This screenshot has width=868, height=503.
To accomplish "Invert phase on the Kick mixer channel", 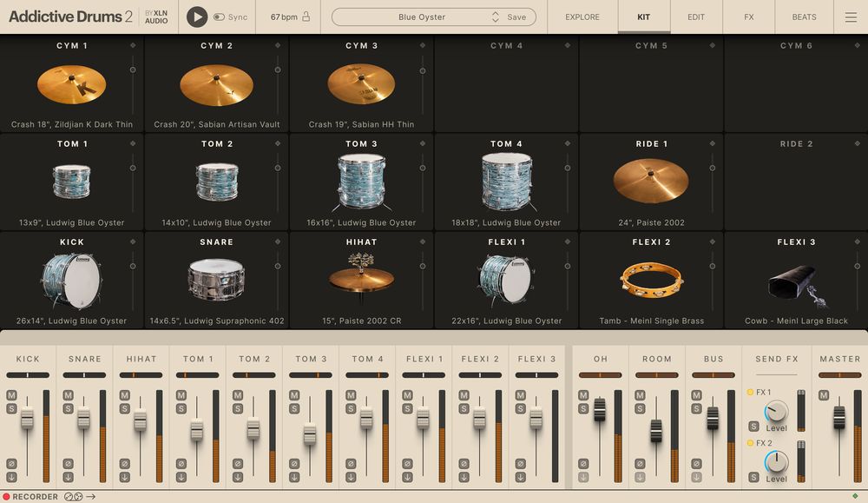I will coord(11,464).
